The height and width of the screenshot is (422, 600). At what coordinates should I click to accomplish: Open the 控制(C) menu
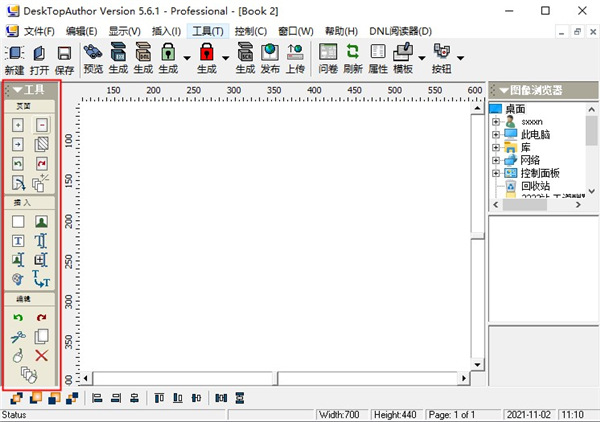(251, 31)
